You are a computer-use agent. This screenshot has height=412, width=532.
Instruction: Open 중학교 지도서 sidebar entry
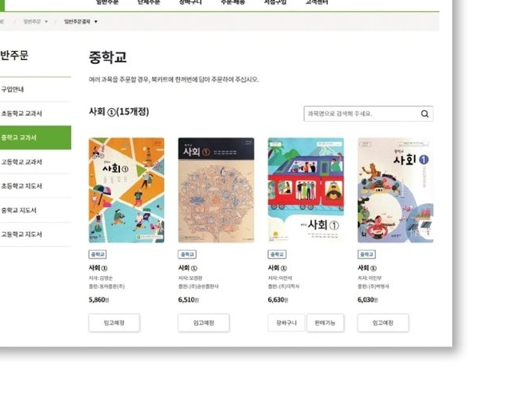[x=35, y=210]
